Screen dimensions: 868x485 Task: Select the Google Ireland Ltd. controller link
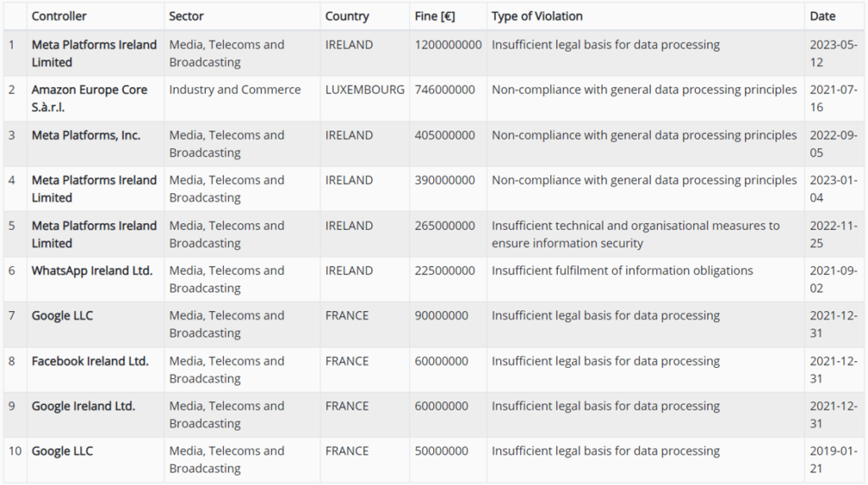[x=83, y=405]
